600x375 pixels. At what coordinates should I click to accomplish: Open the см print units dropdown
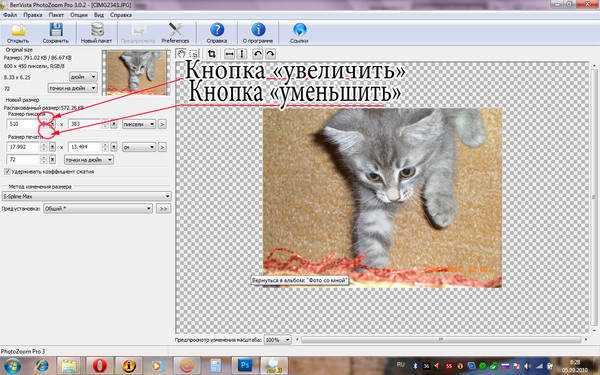[139, 147]
